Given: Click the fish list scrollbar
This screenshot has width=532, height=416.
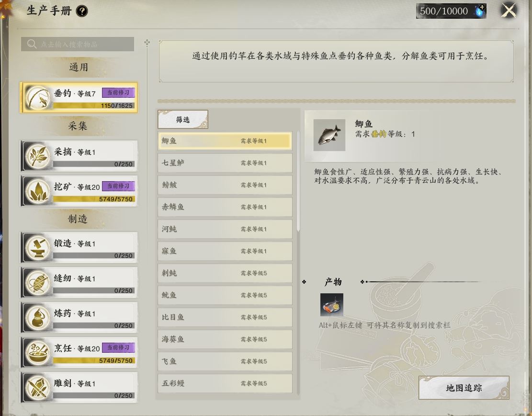Looking at the screenshot, I should click(298, 181).
